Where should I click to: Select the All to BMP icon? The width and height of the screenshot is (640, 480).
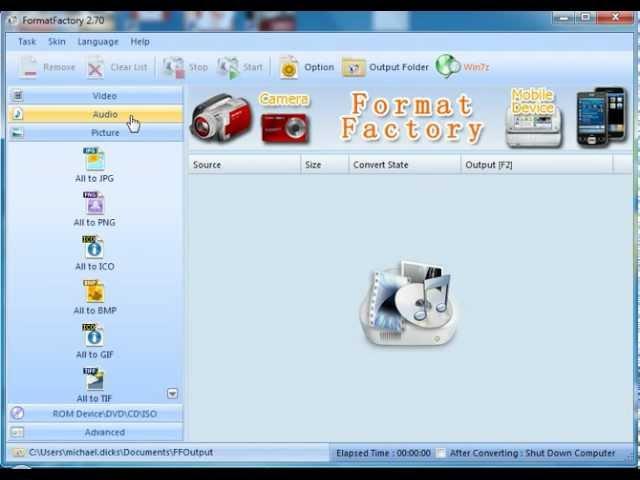tap(94, 291)
